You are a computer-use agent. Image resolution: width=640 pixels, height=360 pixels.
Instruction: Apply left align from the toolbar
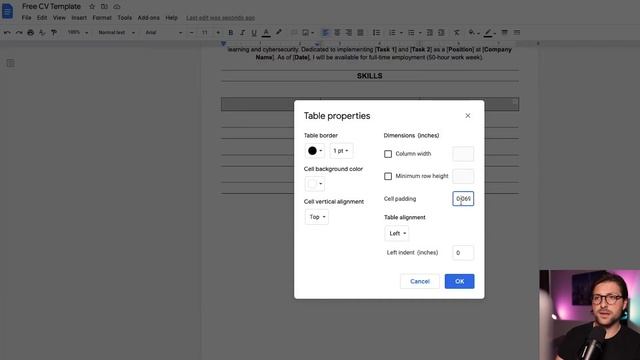[x=325, y=33]
